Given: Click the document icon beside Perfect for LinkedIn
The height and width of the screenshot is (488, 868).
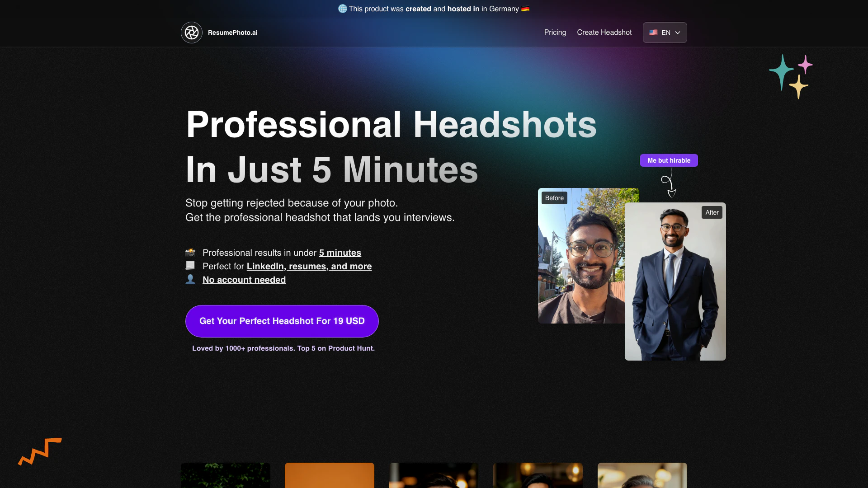Looking at the screenshot, I should (190, 266).
